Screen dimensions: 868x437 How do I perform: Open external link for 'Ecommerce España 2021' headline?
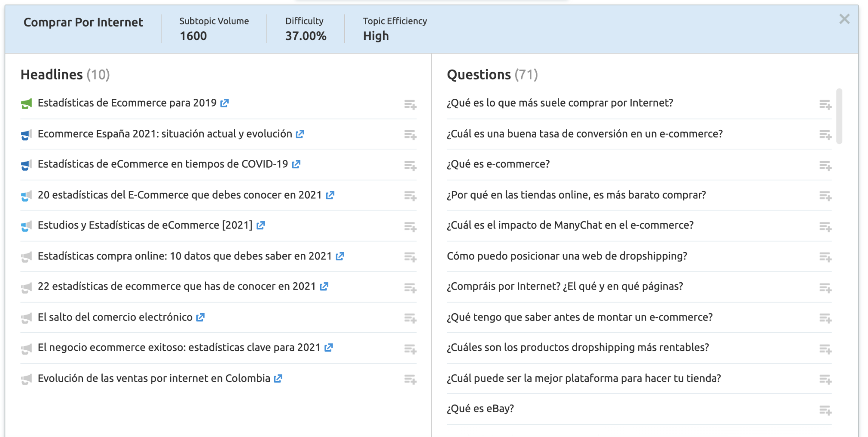click(x=300, y=134)
